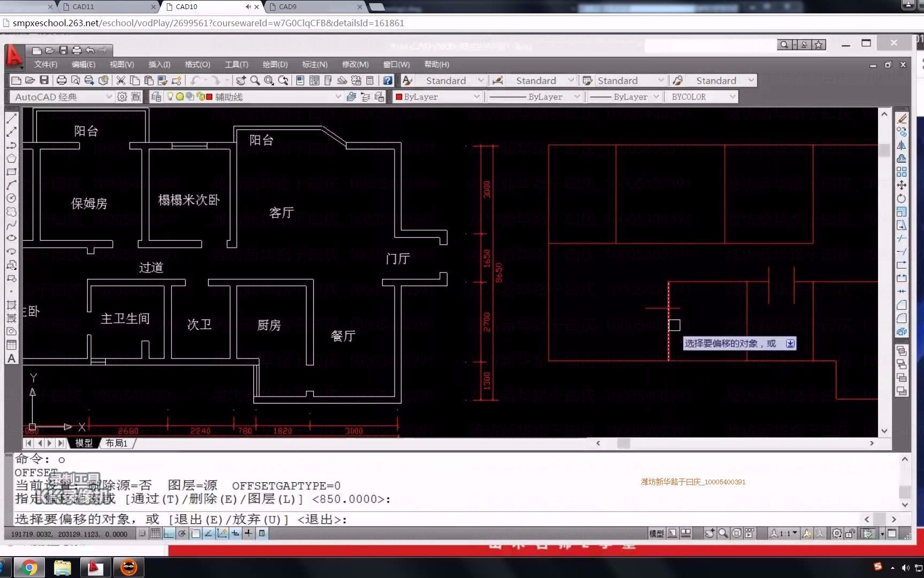
Task: Toggle layer on/off lightbulb for 辅助线
Action: pyautogui.click(x=171, y=97)
